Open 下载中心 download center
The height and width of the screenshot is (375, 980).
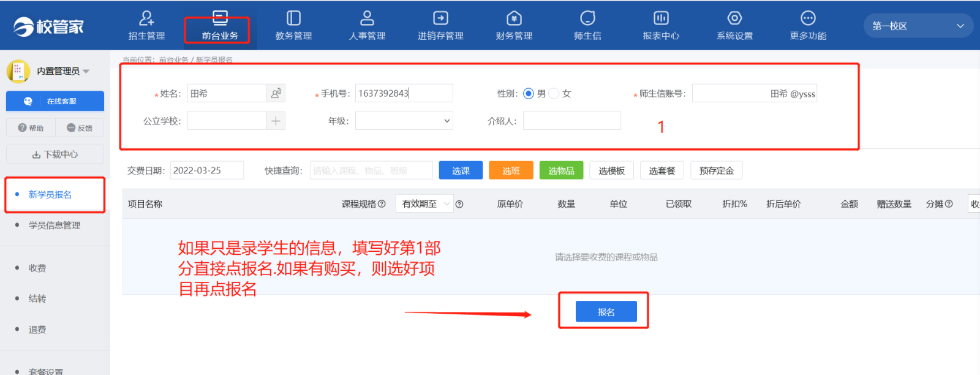[55, 154]
